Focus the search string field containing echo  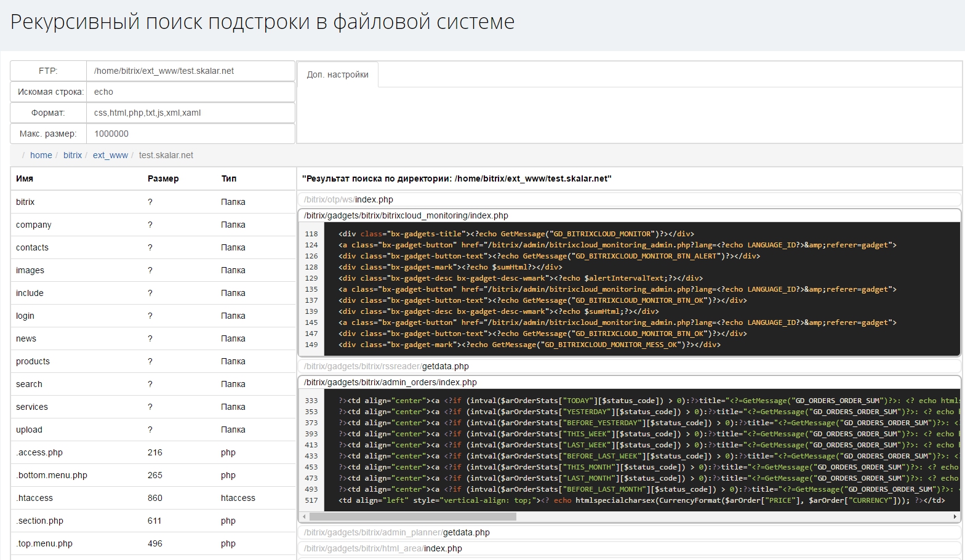click(190, 92)
